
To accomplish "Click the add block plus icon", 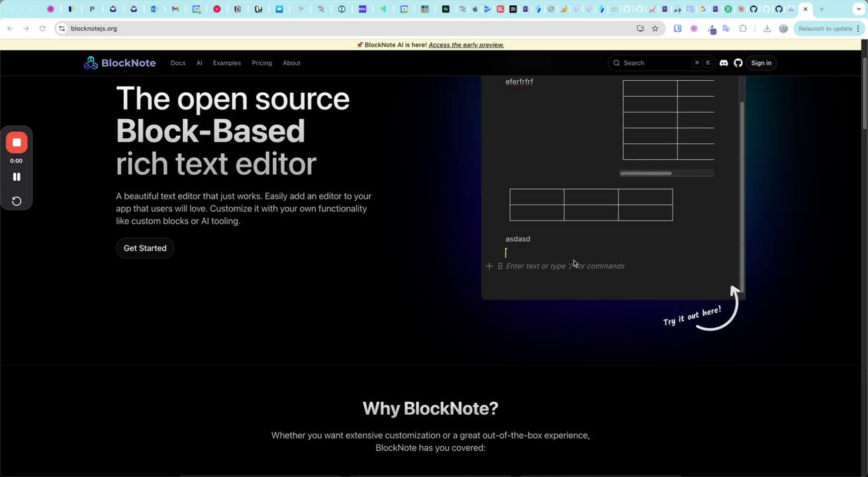I will 489,266.
